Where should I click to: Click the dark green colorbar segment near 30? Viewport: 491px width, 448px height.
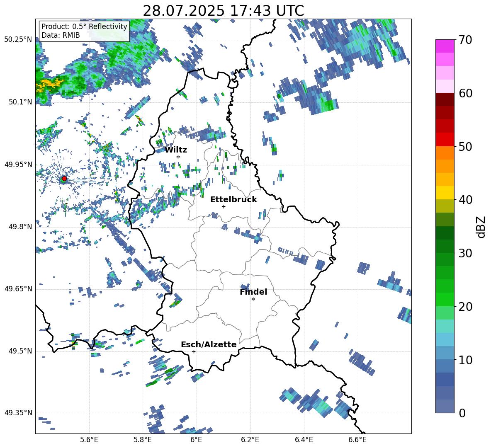coord(445,246)
